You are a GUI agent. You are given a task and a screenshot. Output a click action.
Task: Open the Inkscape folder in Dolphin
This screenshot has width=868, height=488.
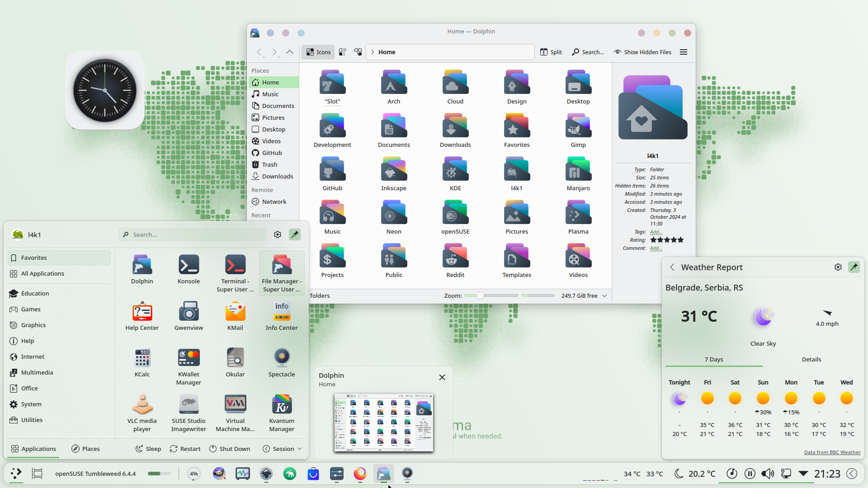(x=394, y=174)
